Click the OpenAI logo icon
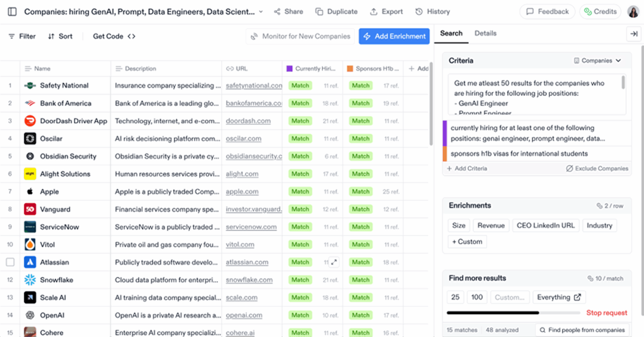The width and height of the screenshot is (644, 337). point(30,315)
